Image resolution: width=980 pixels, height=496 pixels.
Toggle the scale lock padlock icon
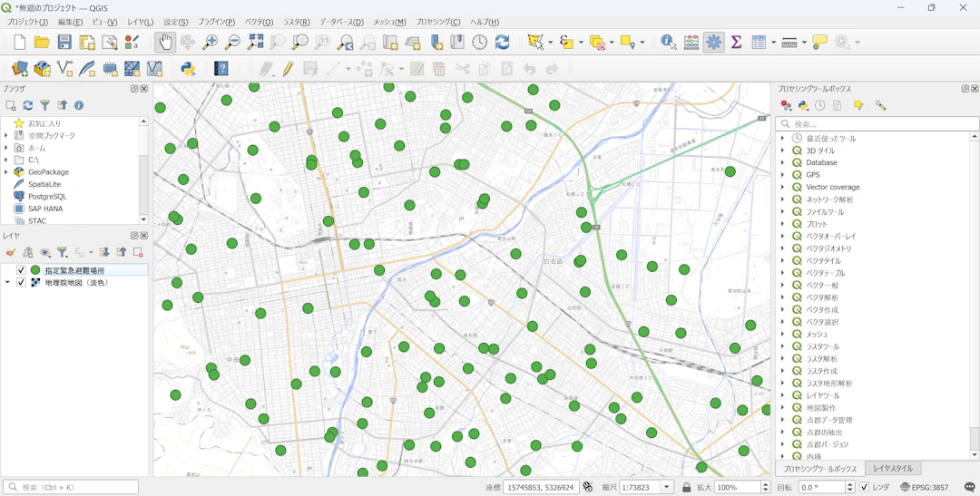pos(686,487)
